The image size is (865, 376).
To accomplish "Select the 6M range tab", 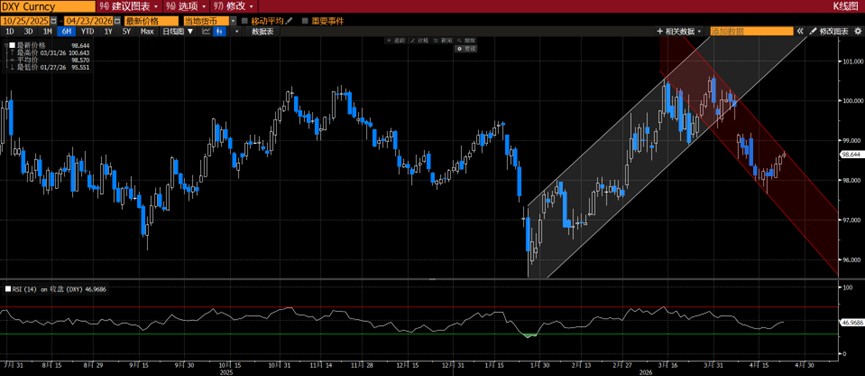I will click(65, 31).
